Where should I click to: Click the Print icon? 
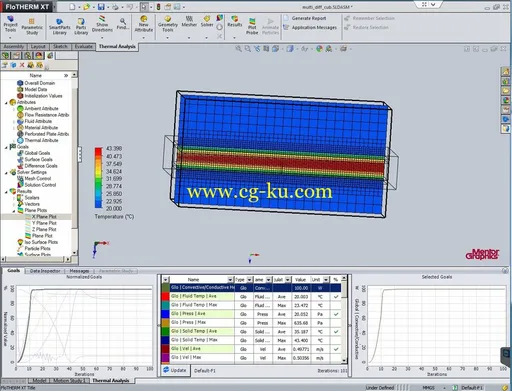115,7
